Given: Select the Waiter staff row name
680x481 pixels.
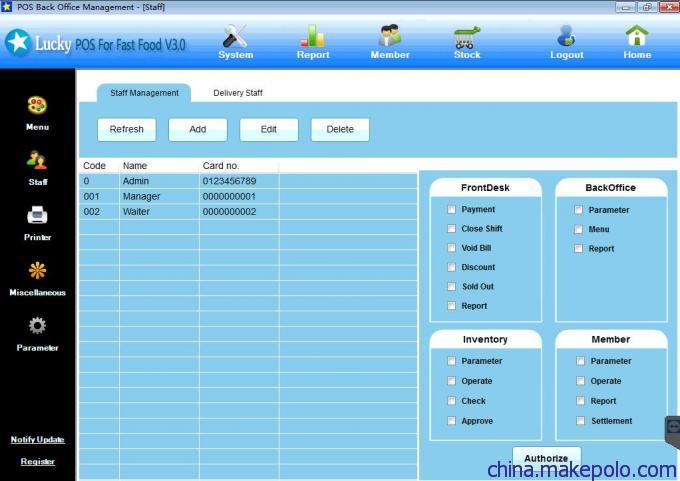Looking at the screenshot, I should tap(136, 212).
